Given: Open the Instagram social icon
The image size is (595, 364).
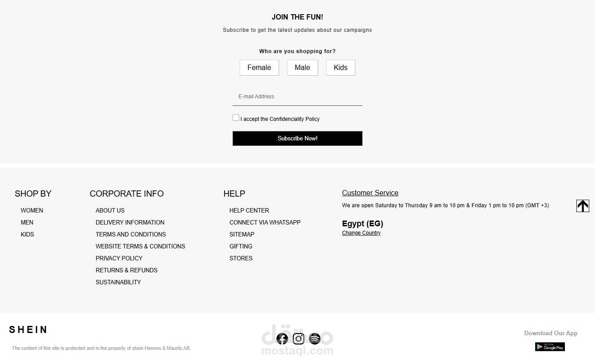Looking at the screenshot, I should (299, 339).
